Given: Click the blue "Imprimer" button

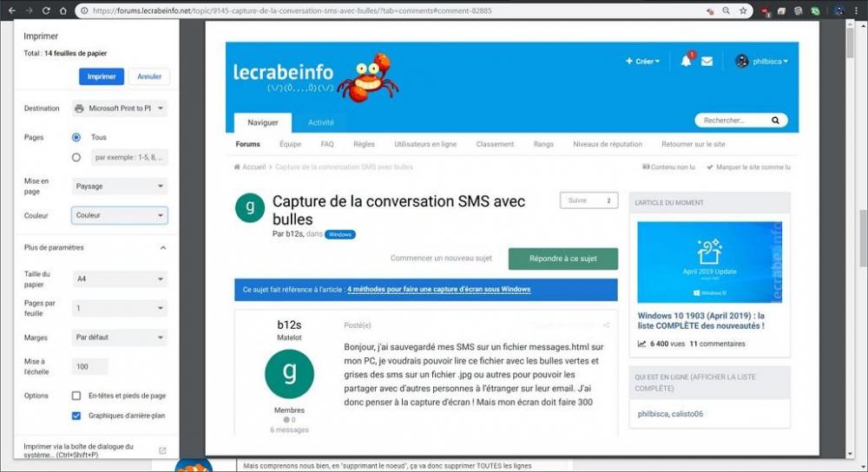Looking at the screenshot, I should [x=101, y=76].
